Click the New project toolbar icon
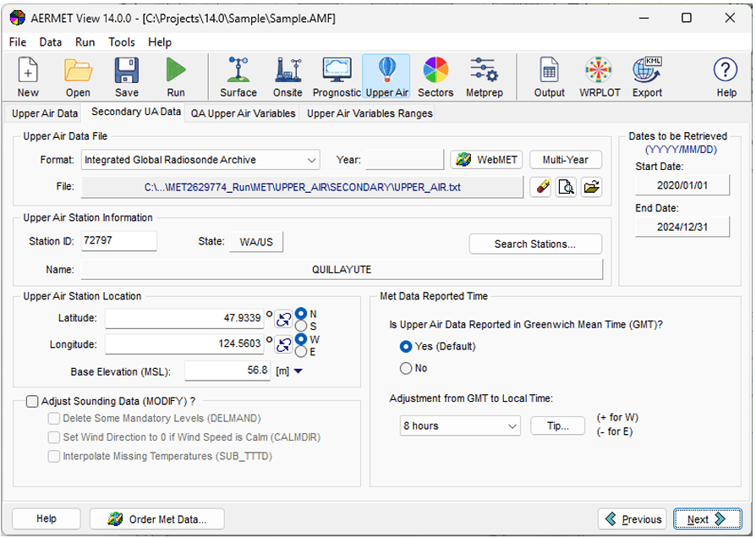This screenshot has width=756, height=538. (x=28, y=77)
